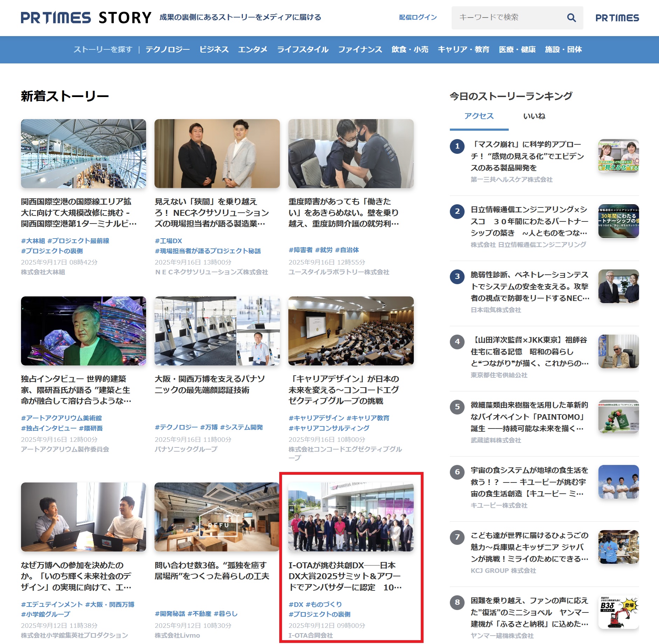The height and width of the screenshot is (644, 659).
Task: Open the 施設・団体 category
Action: [563, 49]
